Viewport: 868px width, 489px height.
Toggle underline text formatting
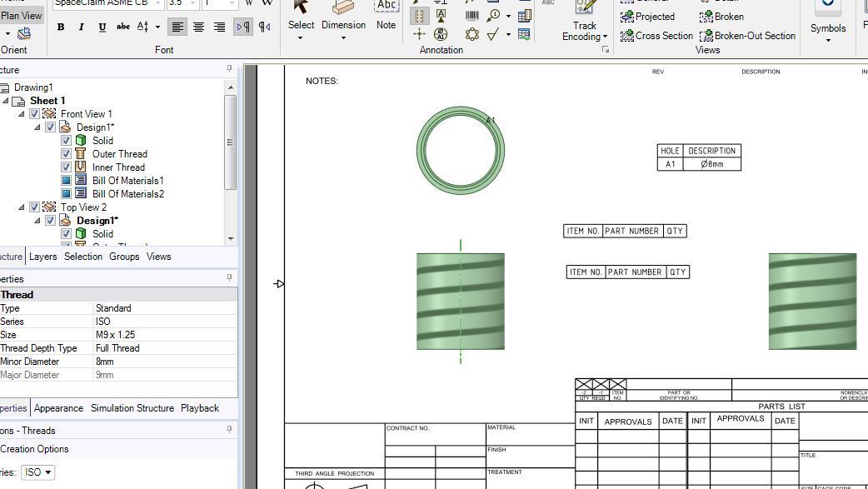tap(102, 27)
